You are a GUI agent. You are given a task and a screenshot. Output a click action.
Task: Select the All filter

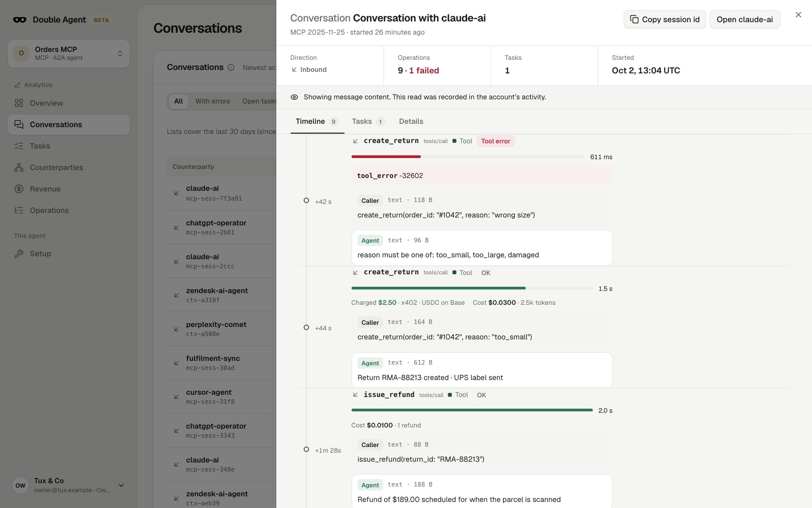178,101
